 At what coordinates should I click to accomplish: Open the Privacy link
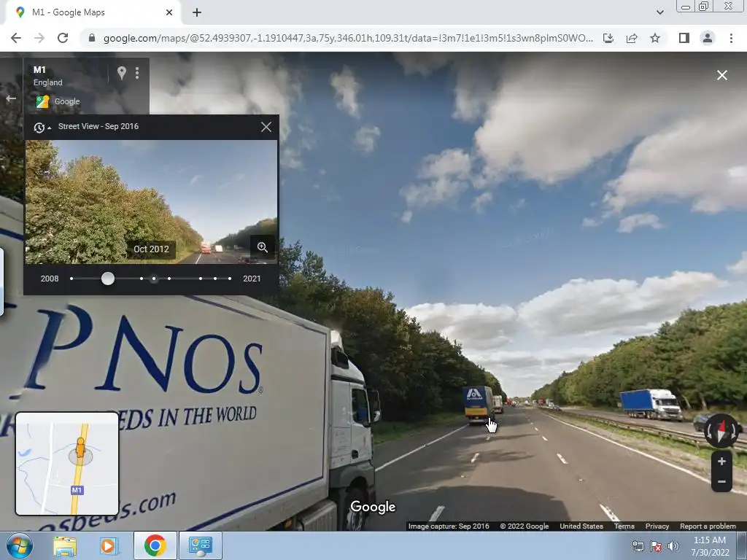[657, 526]
